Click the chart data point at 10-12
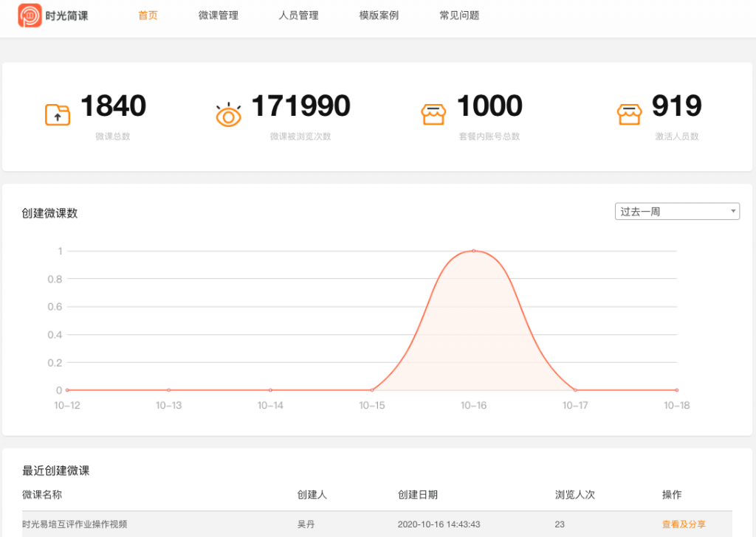This screenshot has width=756, height=537. click(67, 389)
